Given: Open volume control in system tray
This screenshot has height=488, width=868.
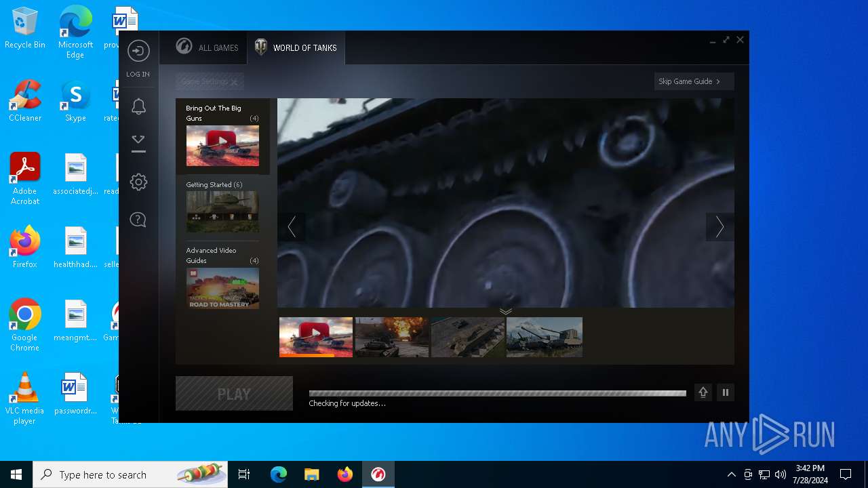Looking at the screenshot, I should tap(780, 474).
